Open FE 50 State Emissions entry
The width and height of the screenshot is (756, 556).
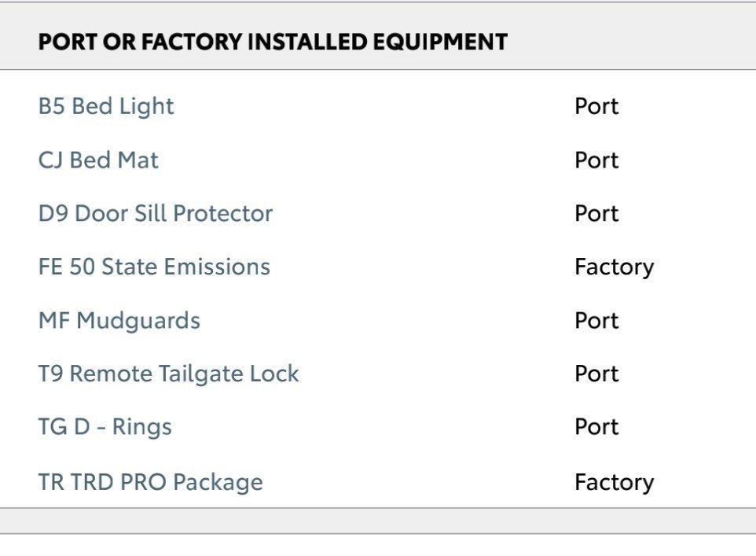154,267
